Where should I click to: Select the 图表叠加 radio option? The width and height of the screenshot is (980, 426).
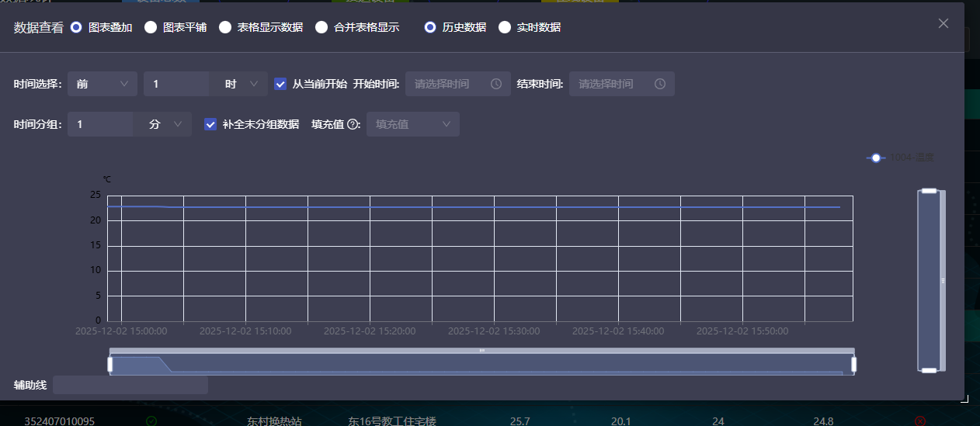pos(76,27)
